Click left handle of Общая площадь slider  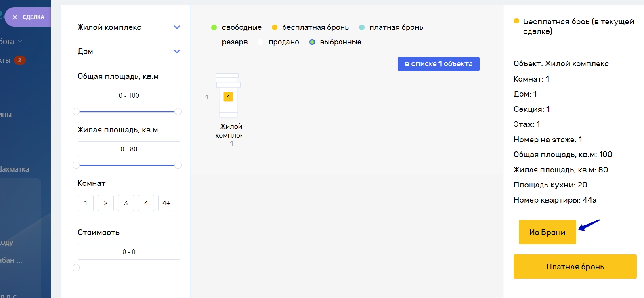(x=76, y=111)
